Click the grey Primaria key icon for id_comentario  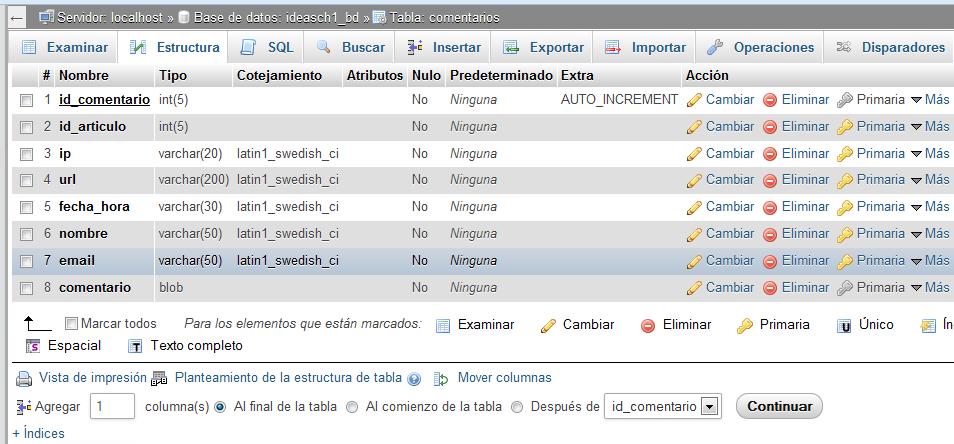tap(844, 100)
